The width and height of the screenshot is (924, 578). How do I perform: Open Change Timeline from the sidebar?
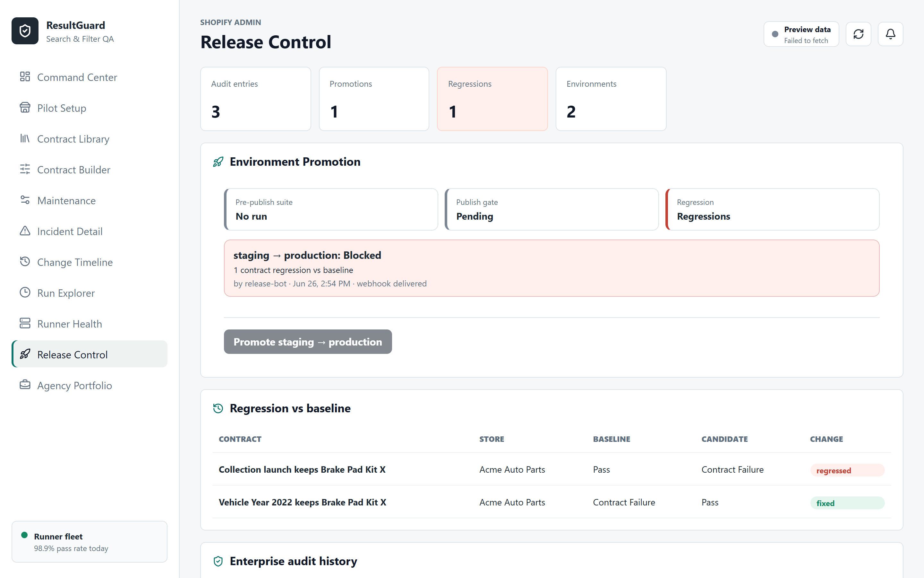90,262
